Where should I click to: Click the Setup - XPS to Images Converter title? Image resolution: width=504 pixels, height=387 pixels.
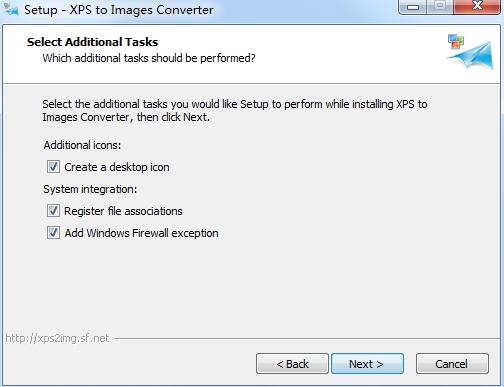click(119, 10)
